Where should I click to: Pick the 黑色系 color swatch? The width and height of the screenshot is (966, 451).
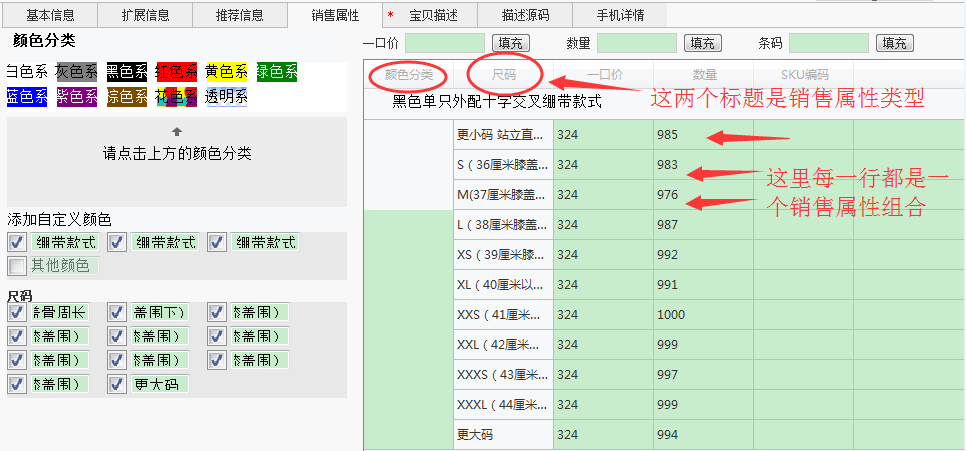coord(127,71)
